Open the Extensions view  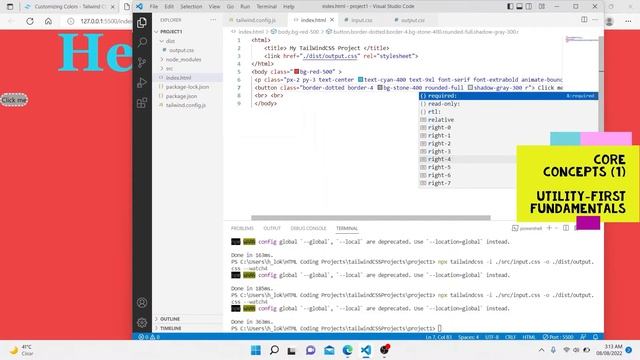pos(142,102)
